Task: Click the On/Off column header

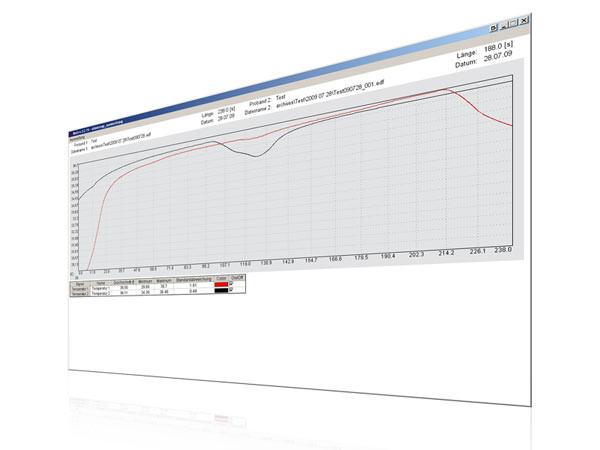Action: pos(237,277)
